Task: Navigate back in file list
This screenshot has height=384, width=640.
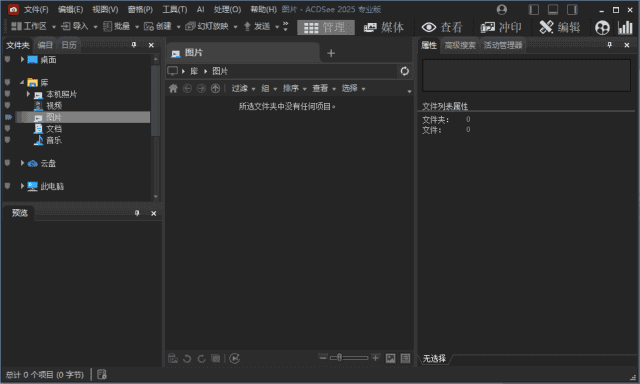Action: 187,88
